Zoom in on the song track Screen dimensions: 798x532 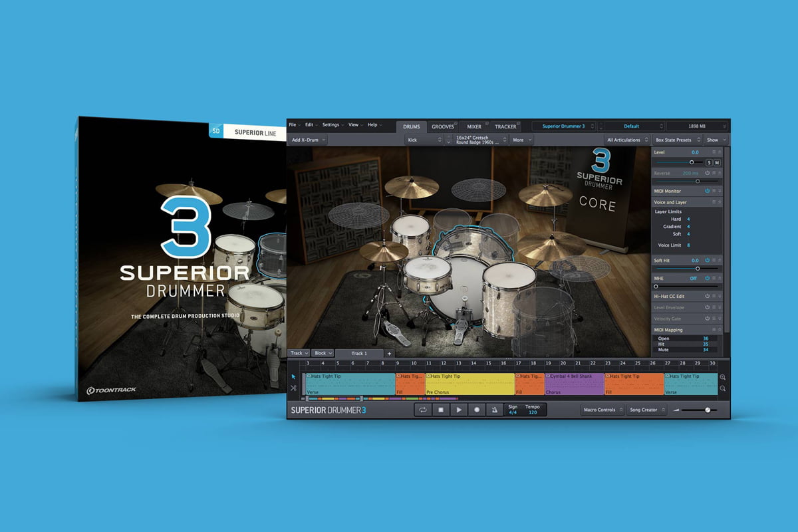pyautogui.click(x=723, y=377)
